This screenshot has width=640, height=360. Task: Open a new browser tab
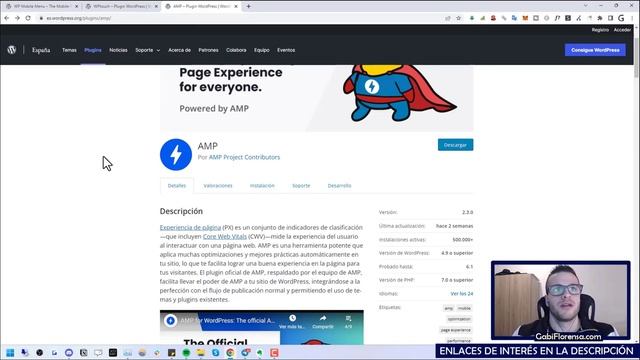(x=248, y=6)
